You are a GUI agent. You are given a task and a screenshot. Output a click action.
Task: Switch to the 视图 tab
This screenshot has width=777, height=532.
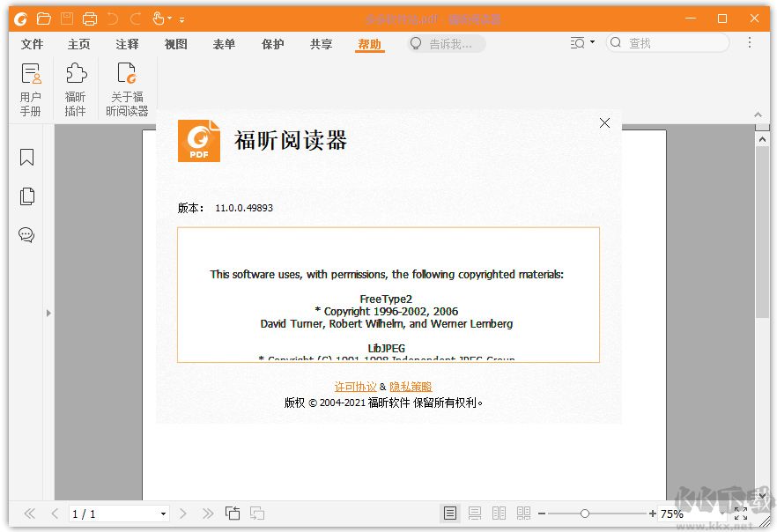[x=176, y=44]
